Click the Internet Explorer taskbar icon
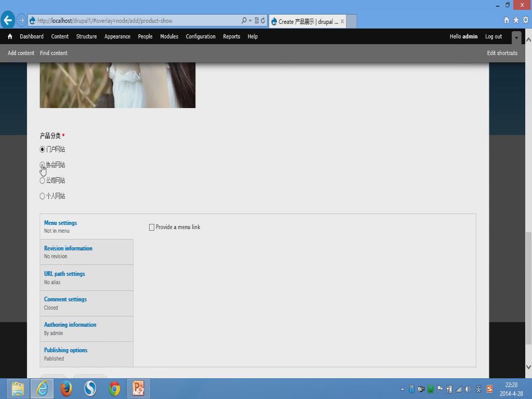532x399 pixels. click(x=42, y=389)
